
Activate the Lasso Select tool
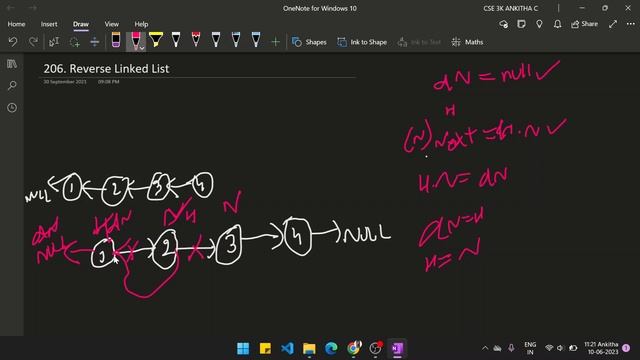(74, 42)
